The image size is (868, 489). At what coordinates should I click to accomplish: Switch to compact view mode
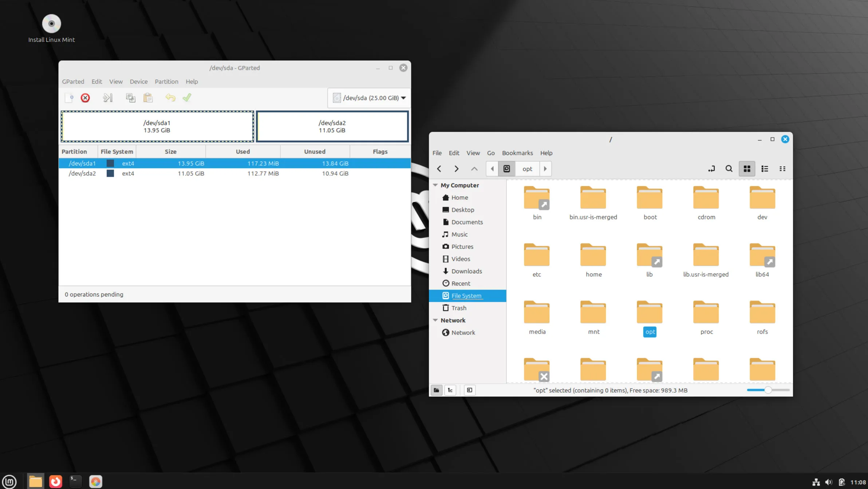click(782, 168)
